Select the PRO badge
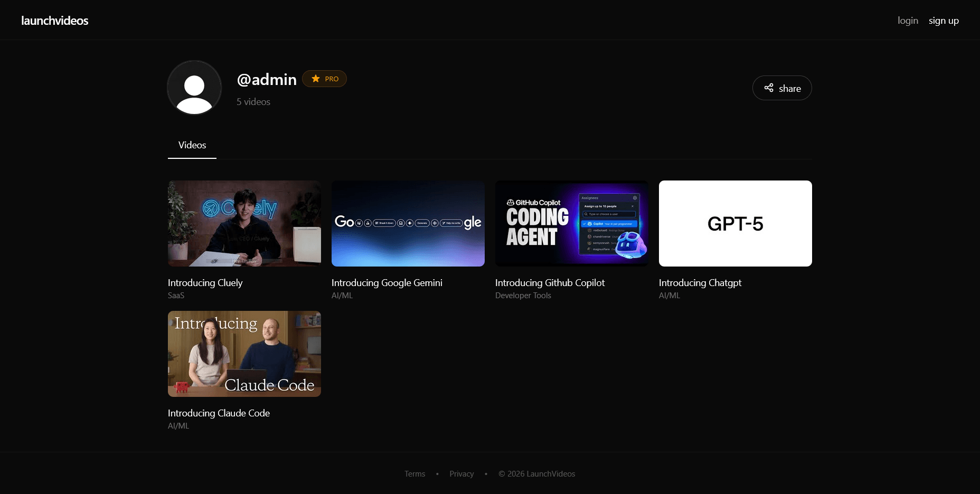 [324, 78]
